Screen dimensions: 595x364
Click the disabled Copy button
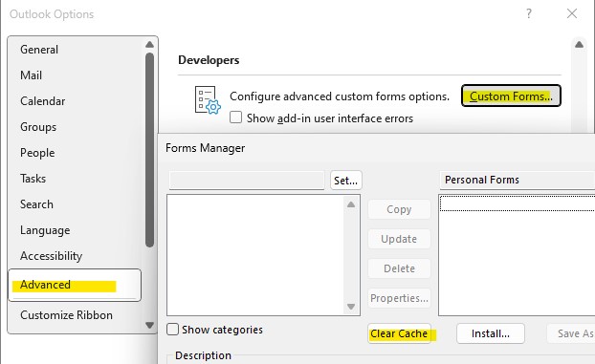click(x=399, y=209)
